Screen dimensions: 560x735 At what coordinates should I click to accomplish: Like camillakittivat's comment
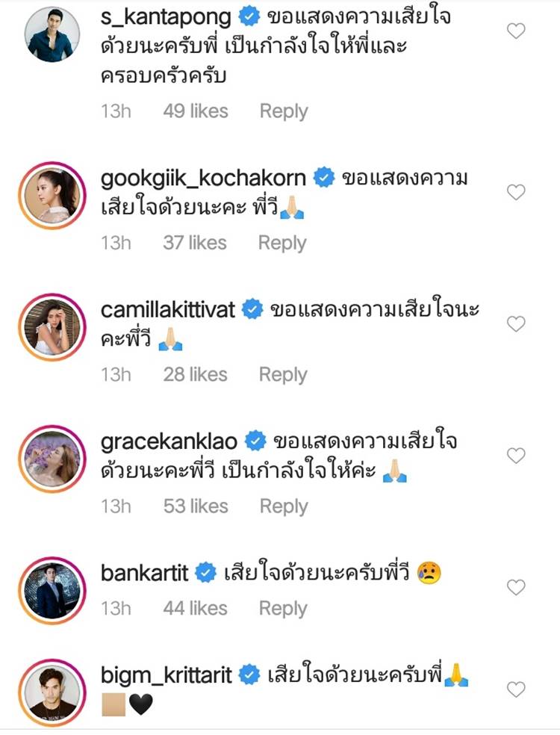(516, 323)
